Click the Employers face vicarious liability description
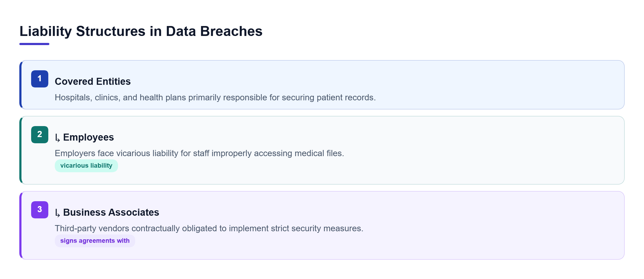The image size is (644, 279). click(199, 153)
